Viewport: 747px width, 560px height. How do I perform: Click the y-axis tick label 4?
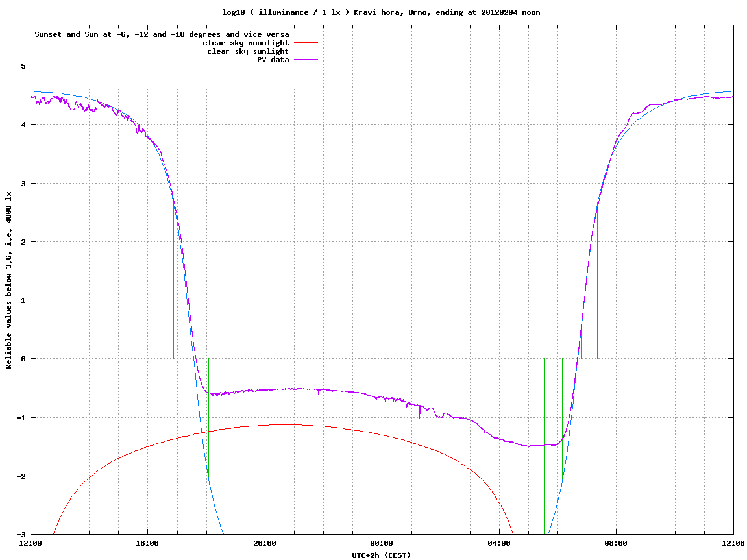23,125
